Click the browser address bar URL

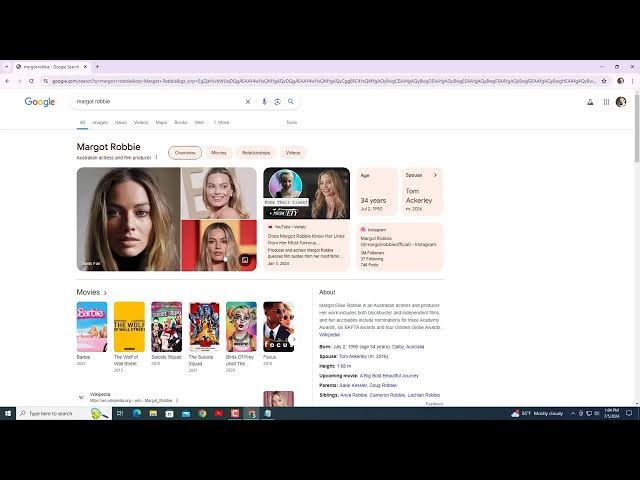[324, 81]
